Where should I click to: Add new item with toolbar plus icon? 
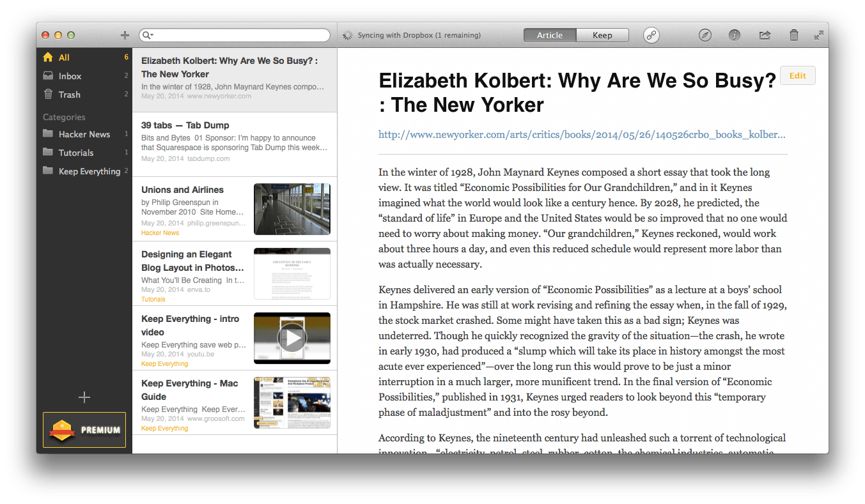pos(125,35)
